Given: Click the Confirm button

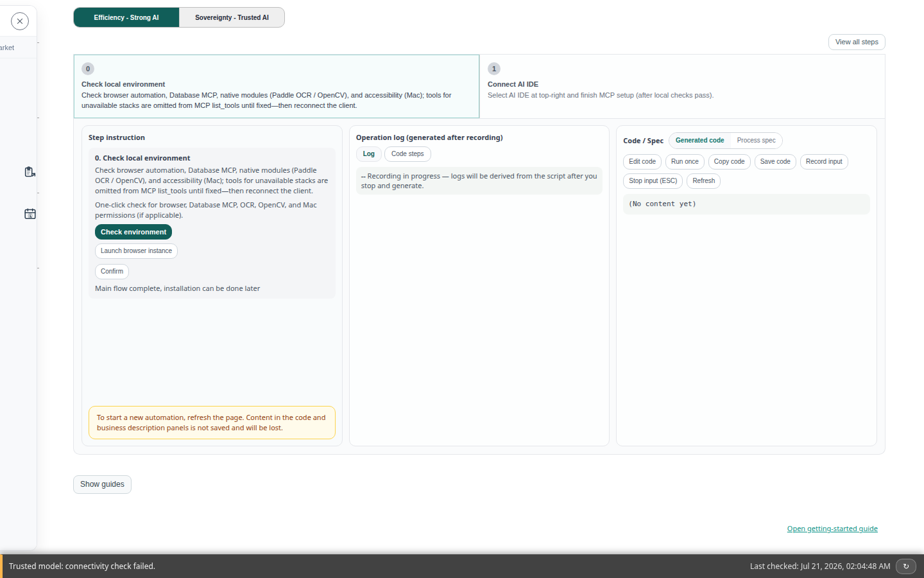Looking at the screenshot, I should [x=112, y=272].
